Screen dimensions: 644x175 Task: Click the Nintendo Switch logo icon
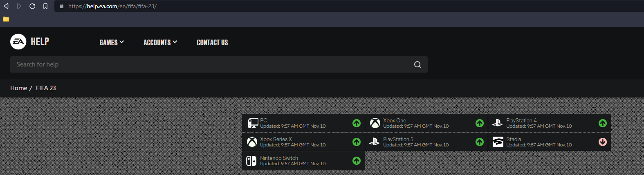click(251, 161)
